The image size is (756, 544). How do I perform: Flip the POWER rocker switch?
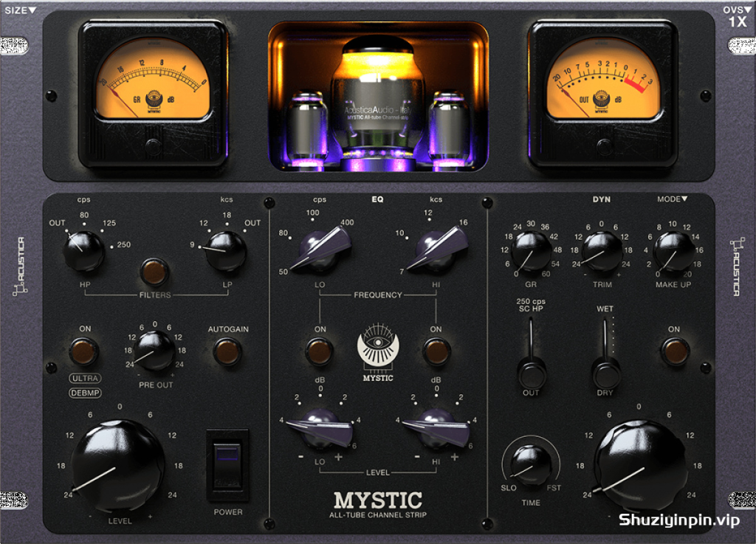click(227, 466)
